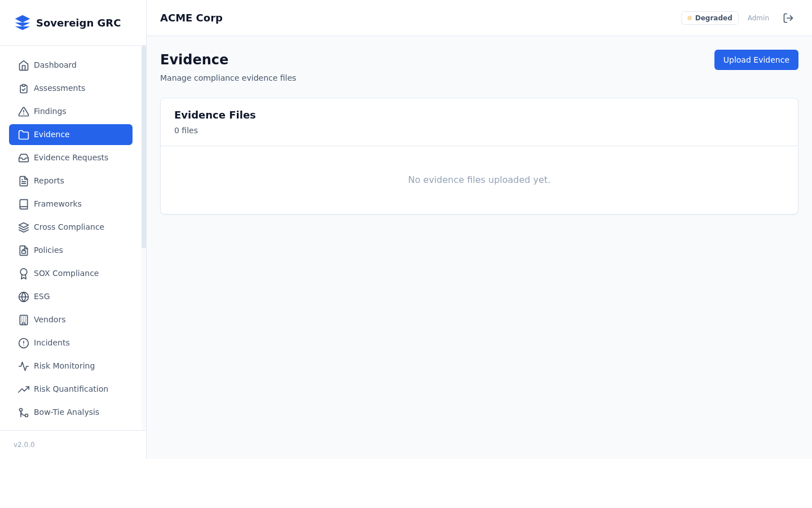Click the logout icon in the header
The height and width of the screenshot is (508, 812).
[x=788, y=17]
